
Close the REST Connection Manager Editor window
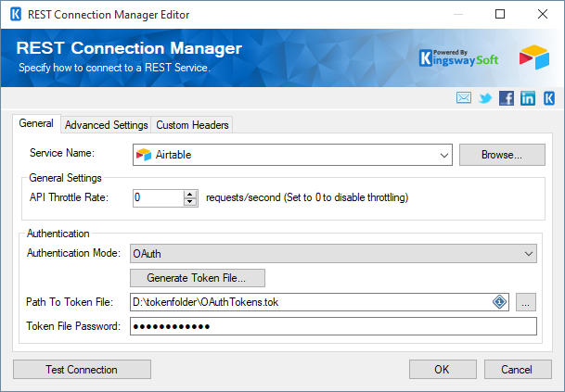[543, 15]
